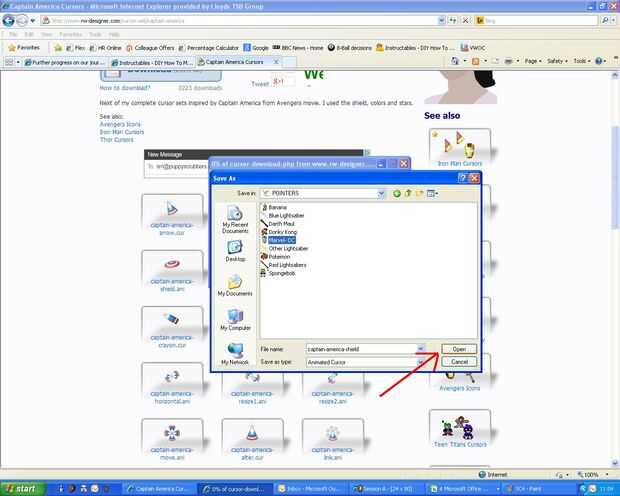The image size is (620, 496).
Task: Switch to the Captain America Cursors tab
Action: pyautogui.click(x=234, y=62)
